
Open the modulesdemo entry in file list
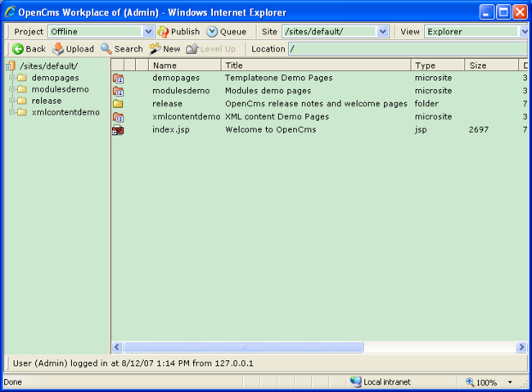coord(181,91)
